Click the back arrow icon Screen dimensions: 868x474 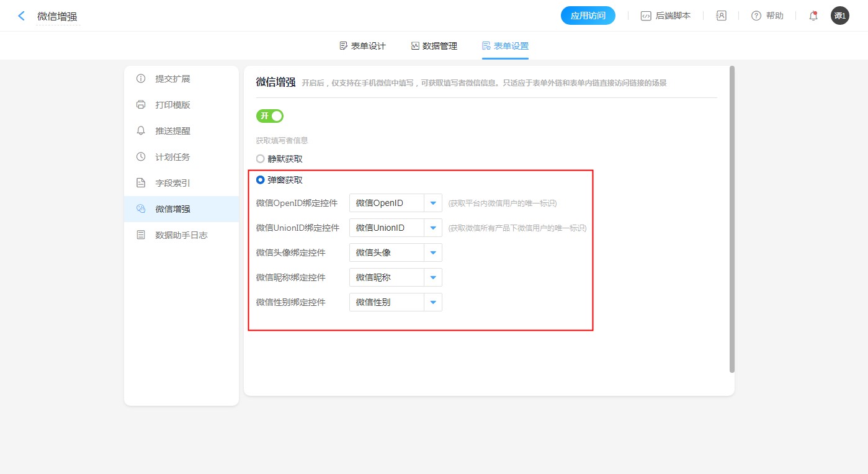coord(22,16)
